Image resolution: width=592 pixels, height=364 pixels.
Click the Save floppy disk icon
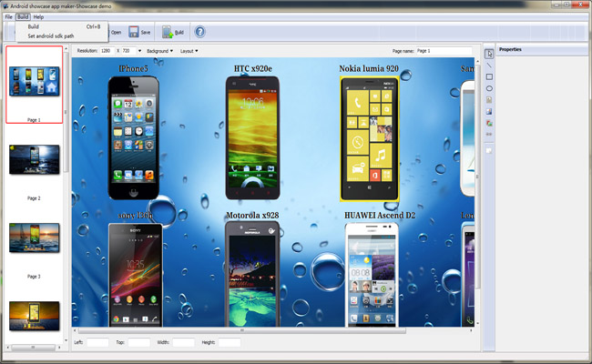pyautogui.click(x=134, y=32)
